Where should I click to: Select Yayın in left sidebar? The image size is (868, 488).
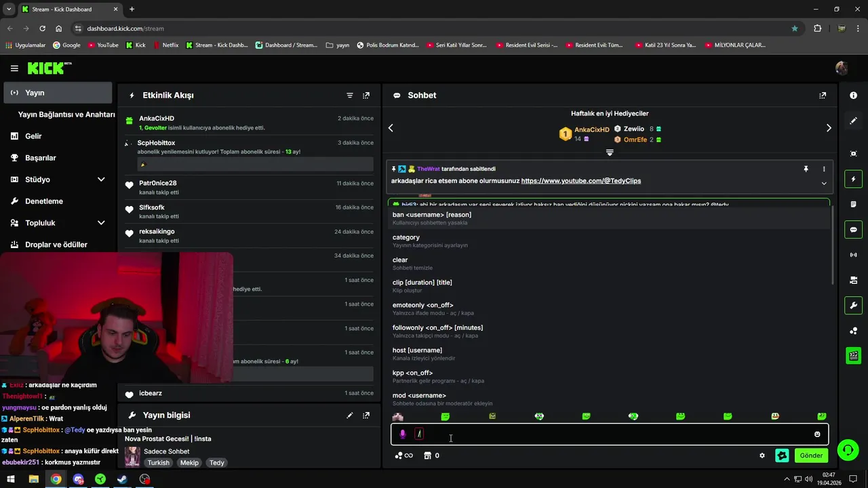pos(58,93)
